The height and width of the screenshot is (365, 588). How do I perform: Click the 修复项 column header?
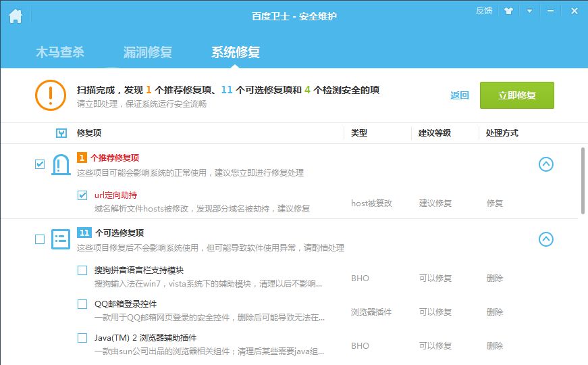click(x=89, y=133)
